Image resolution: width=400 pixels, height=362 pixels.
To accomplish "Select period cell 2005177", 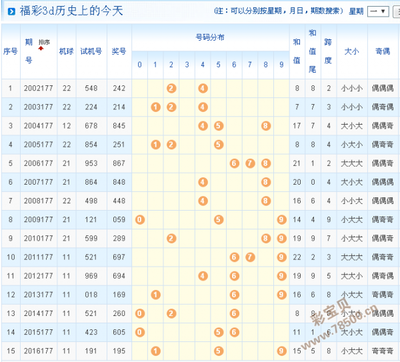I will click(38, 145).
